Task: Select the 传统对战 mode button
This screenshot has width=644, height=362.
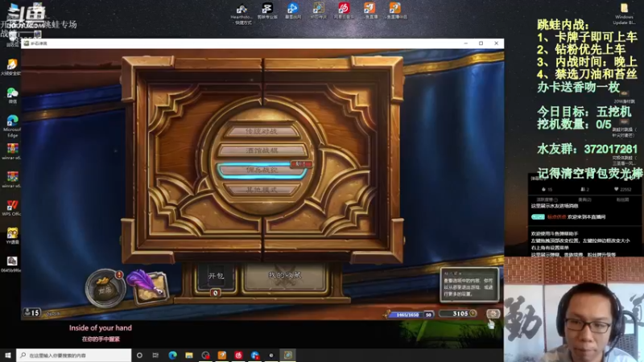Action: click(262, 131)
